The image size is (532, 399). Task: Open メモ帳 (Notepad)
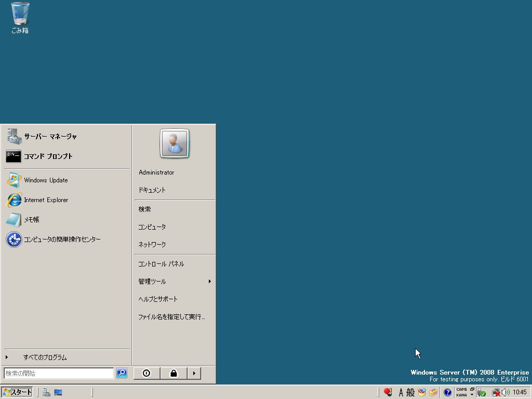tap(31, 220)
